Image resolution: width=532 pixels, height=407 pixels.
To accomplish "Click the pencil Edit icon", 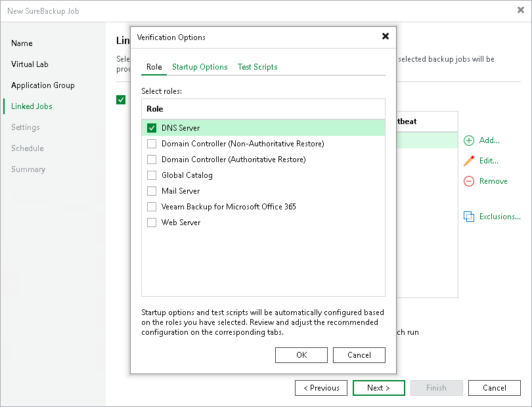I will [x=469, y=161].
